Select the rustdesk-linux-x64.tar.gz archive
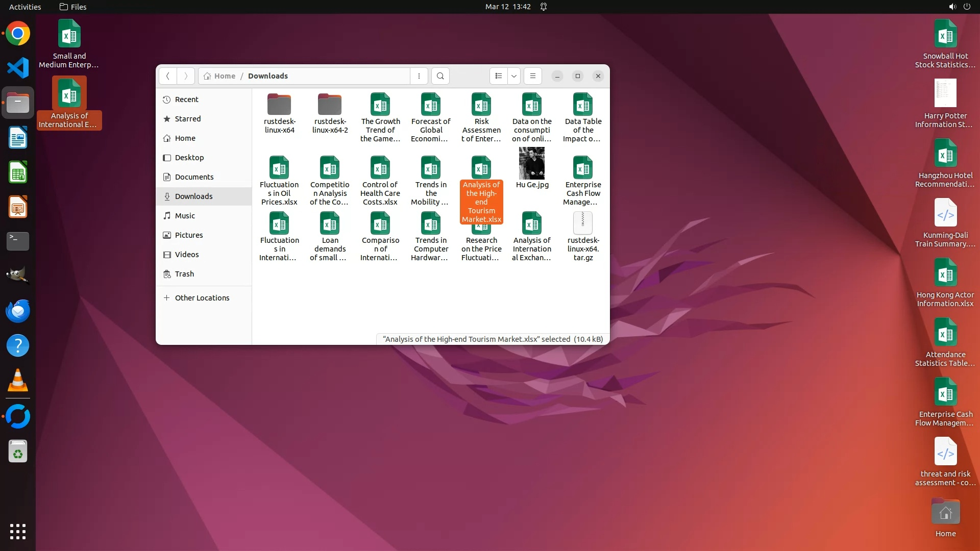This screenshot has width=980, height=551. pyautogui.click(x=582, y=223)
